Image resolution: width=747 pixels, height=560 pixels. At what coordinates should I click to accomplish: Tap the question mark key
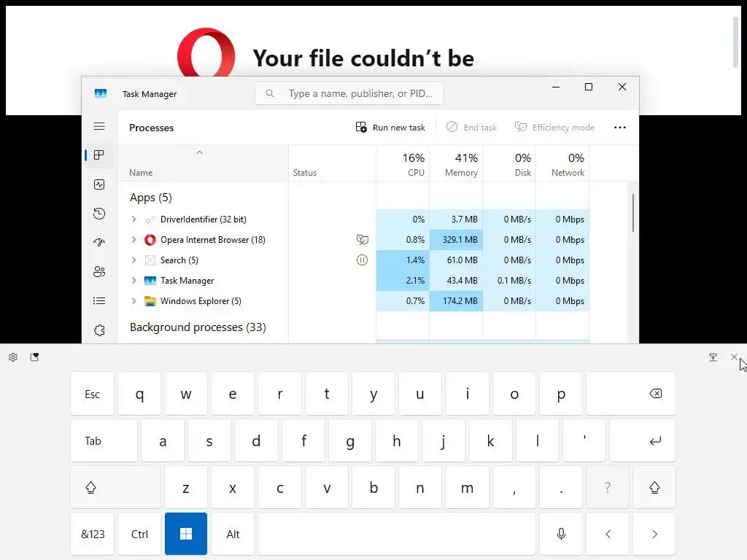click(x=608, y=487)
